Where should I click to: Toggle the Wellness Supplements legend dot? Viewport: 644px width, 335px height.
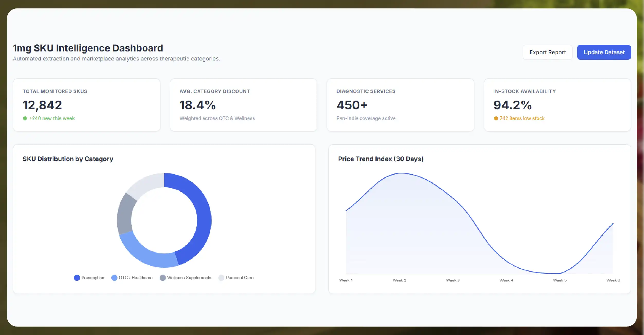coord(162,278)
